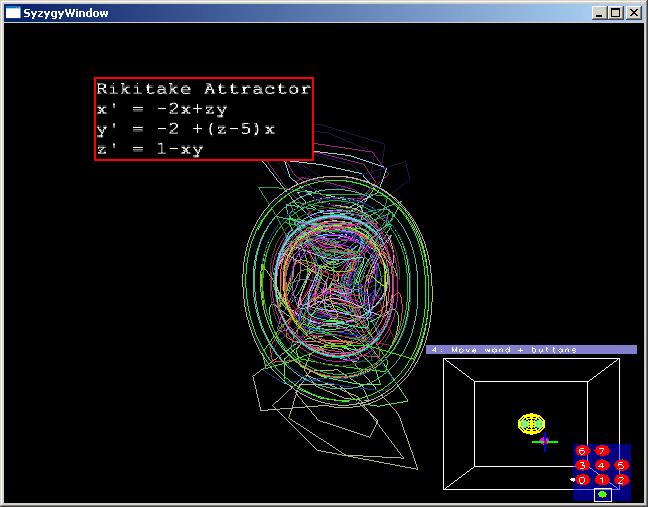
Task: Maximize the SyzygyWindow
Action: [615, 13]
